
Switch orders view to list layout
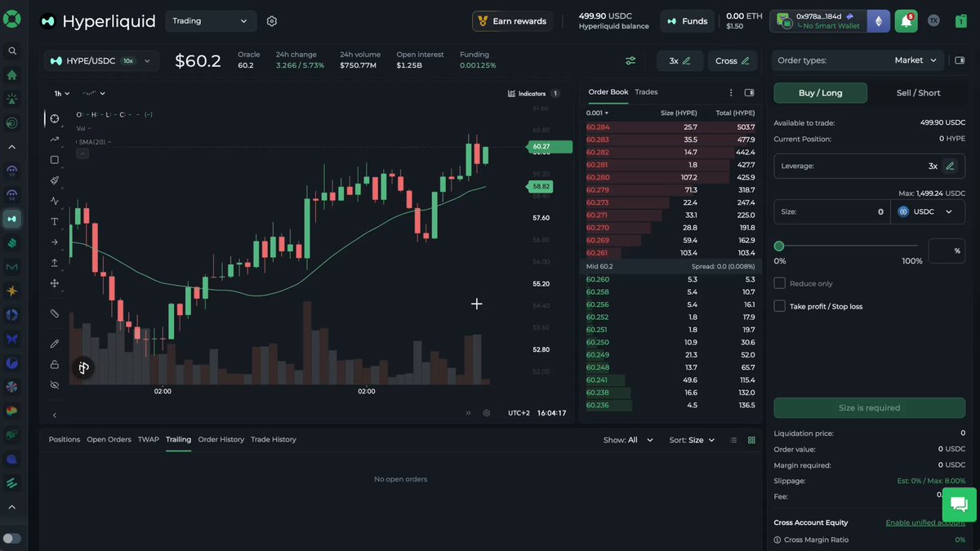(733, 440)
